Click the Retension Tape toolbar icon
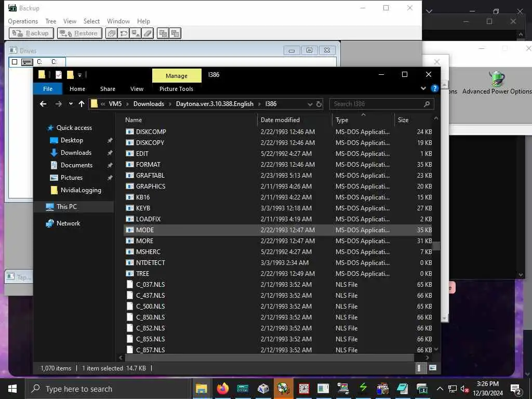Viewport: 532px width, 399px height. click(124, 33)
